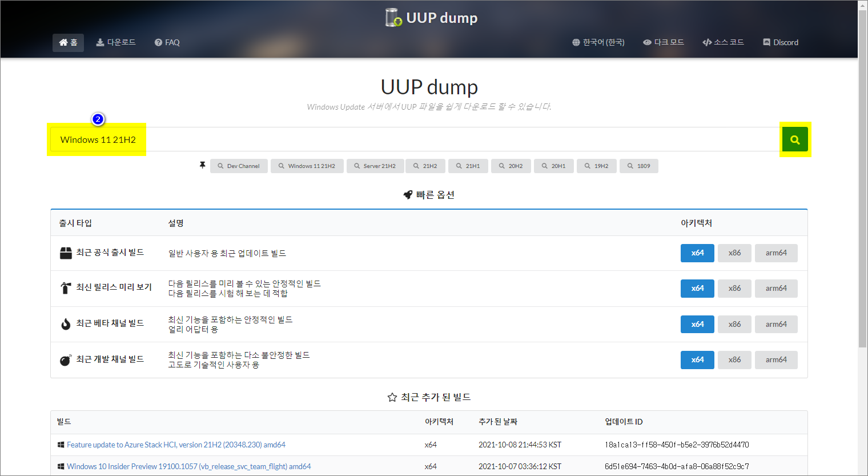Toggle 다크 모드 dark mode
Viewport: 868px width, 476px height.
click(x=664, y=42)
